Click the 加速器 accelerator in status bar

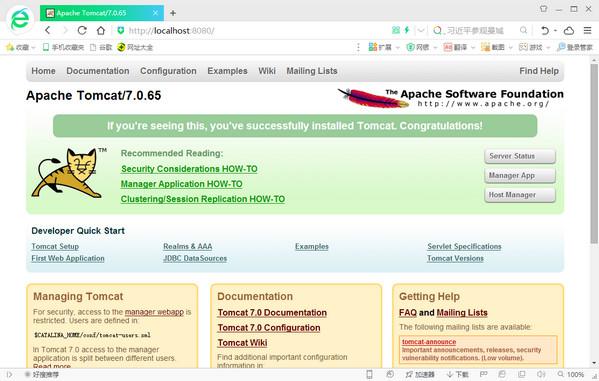[x=420, y=375]
